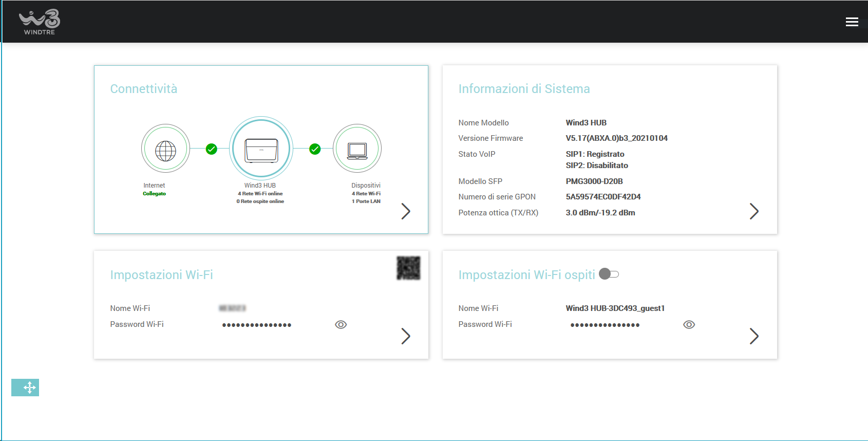Show the main Wi-Fi password

tap(341, 324)
